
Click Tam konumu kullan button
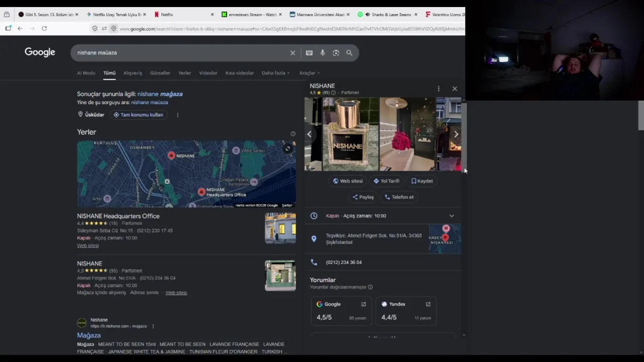tap(138, 115)
